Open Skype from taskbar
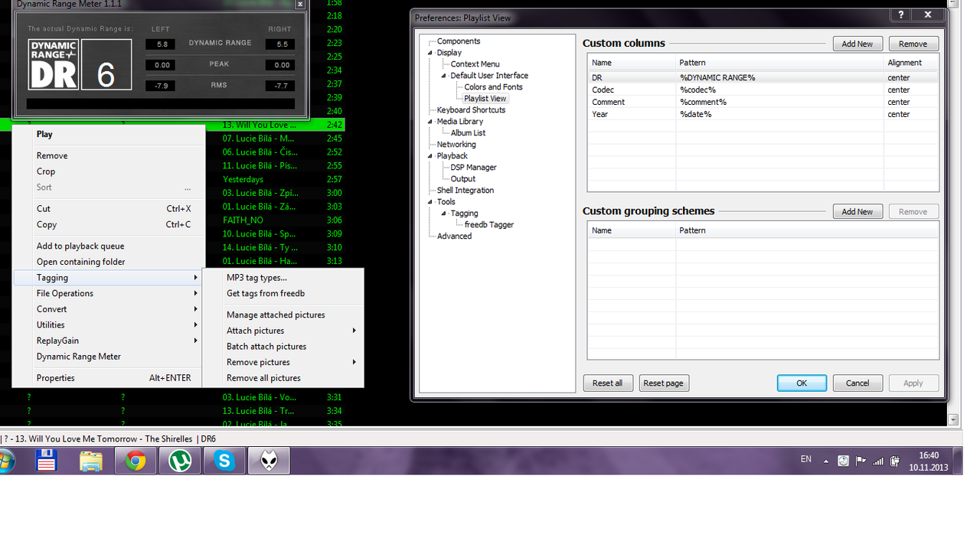This screenshot has width=980, height=551. tap(224, 461)
